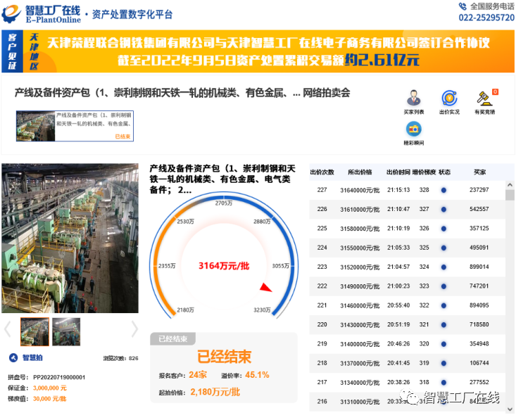Screen dimensions: 516x420
Task: Click the 出价时间 column header
Action: tap(398, 172)
